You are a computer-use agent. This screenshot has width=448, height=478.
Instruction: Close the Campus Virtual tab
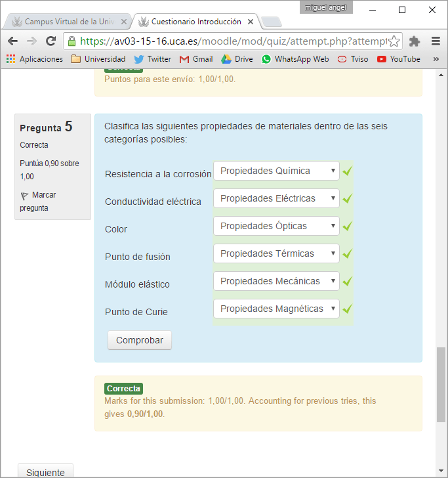[x=124, y=22]
